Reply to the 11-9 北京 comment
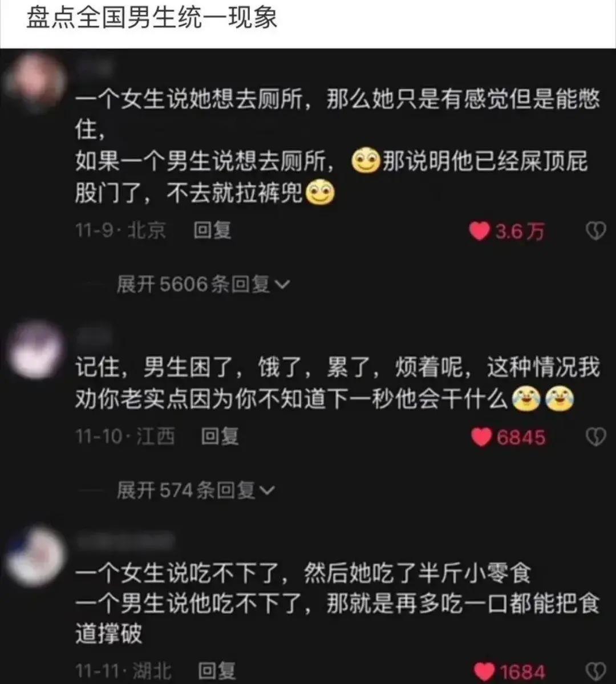Viewport: 616px width, 684px height. pos(212,230)
